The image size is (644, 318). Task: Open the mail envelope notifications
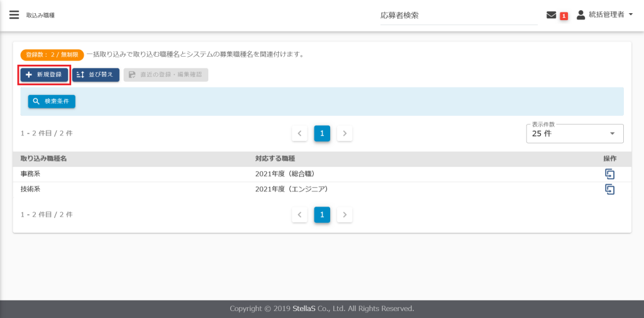[x=551, y=15]
